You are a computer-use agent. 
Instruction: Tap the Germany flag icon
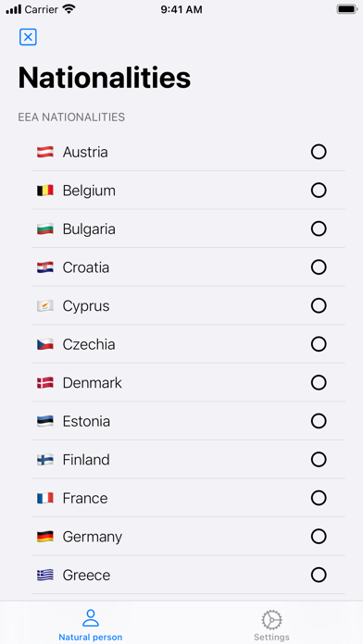45,537
